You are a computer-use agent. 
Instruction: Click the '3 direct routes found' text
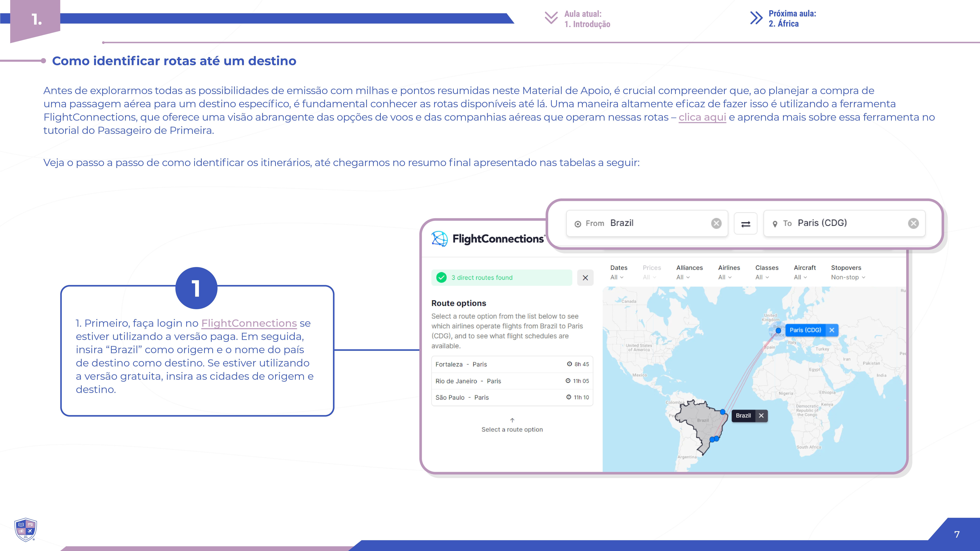(482, 278)
